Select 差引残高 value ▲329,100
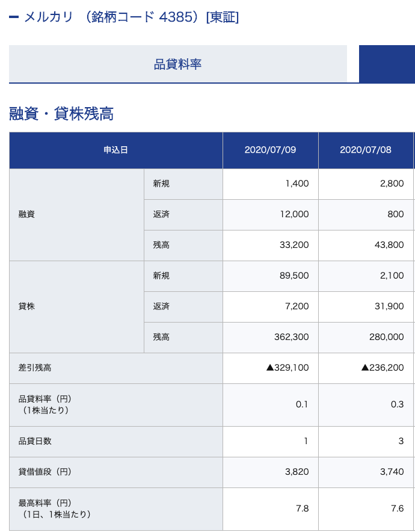 [287, 368]
